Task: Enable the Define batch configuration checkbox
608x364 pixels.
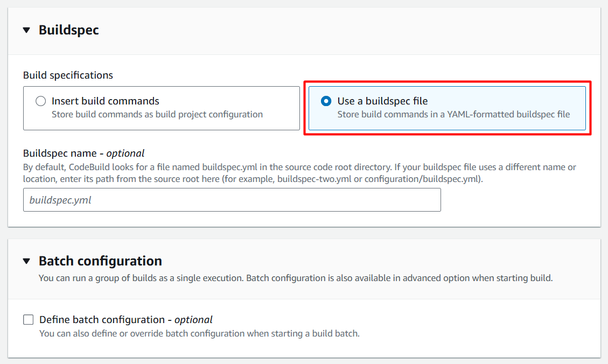Action: point(28,320)
